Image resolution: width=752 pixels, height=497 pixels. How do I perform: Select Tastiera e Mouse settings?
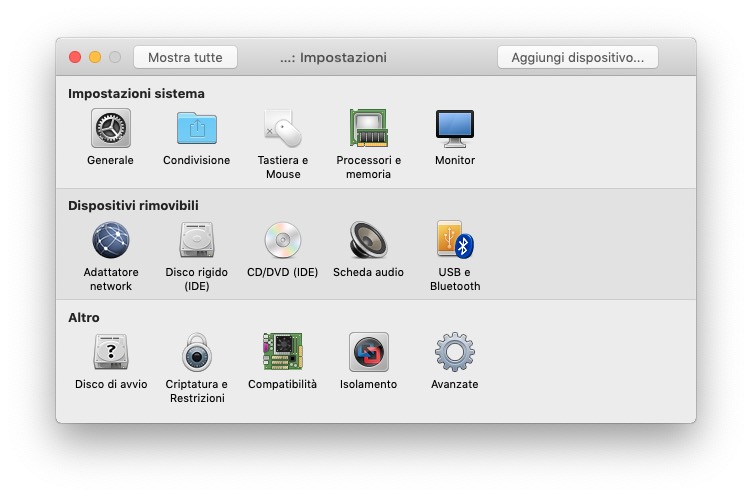click(283, 129)
